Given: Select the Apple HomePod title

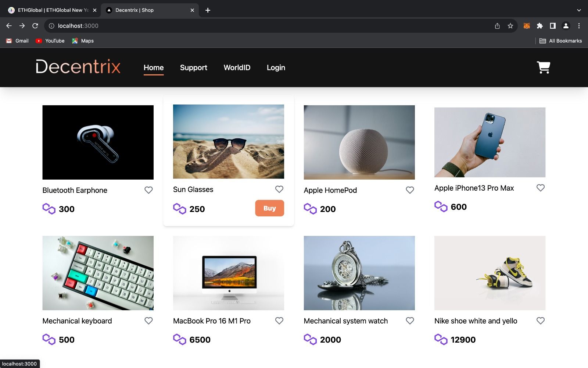Looking at the screenshot, I should point(330,190).
